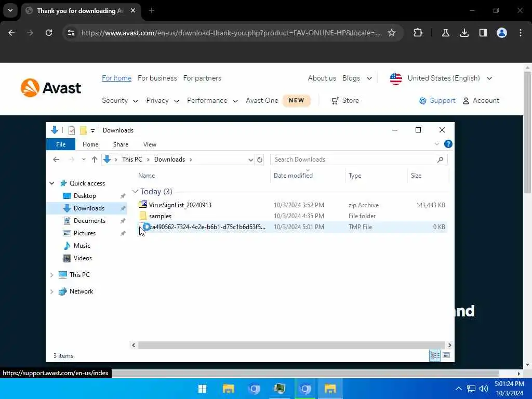Sort by Name column header
This screenshot has width=532, height=399.
click(147, 176)
